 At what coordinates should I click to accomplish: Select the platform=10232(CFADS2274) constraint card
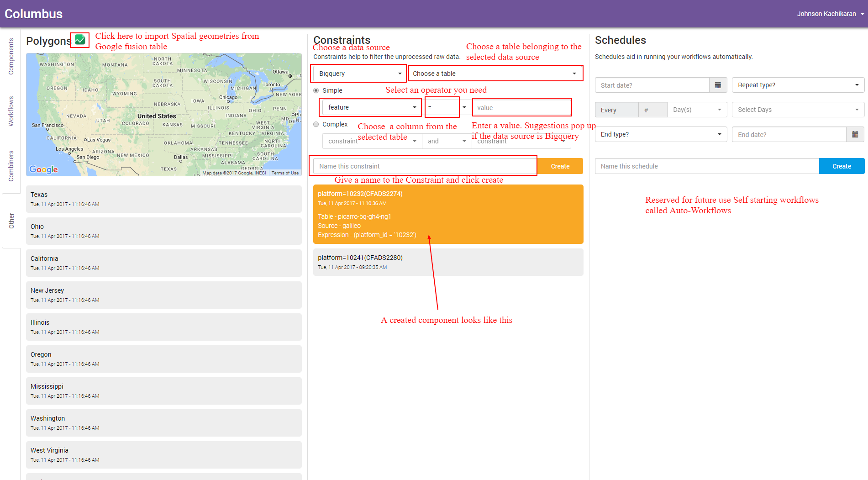[x=448, y=214]
